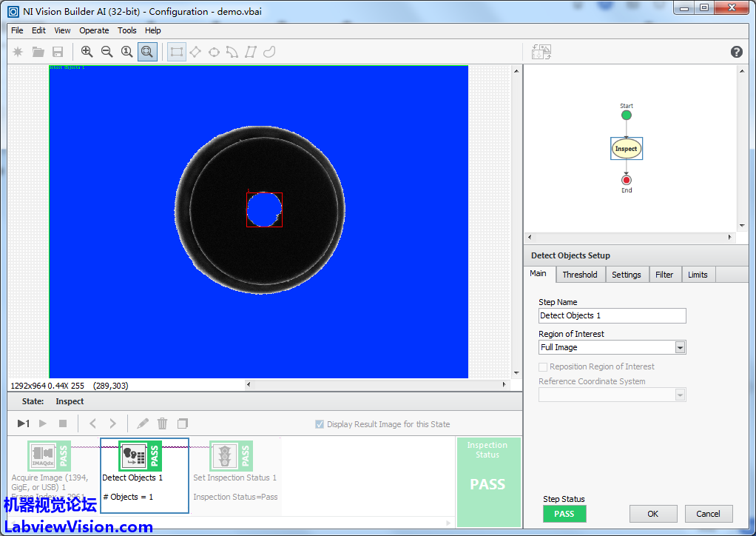Click the toggle view icon in the toolbar

coord(541,52)
